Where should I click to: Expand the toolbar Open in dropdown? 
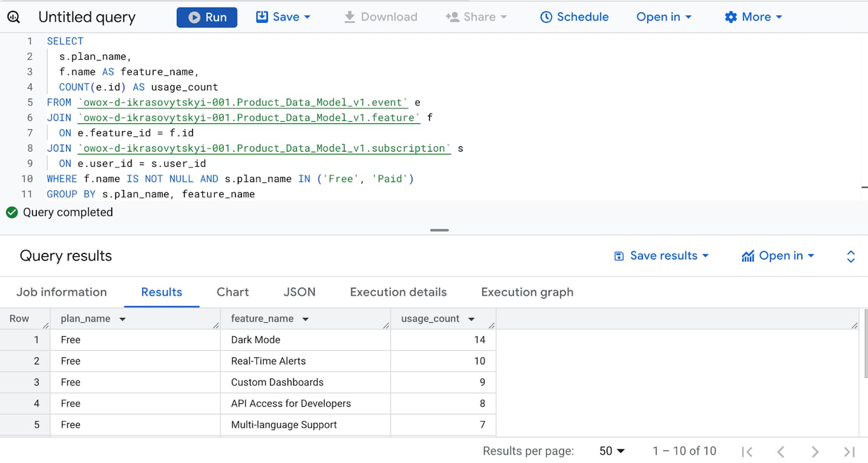(x=664, y=17)
